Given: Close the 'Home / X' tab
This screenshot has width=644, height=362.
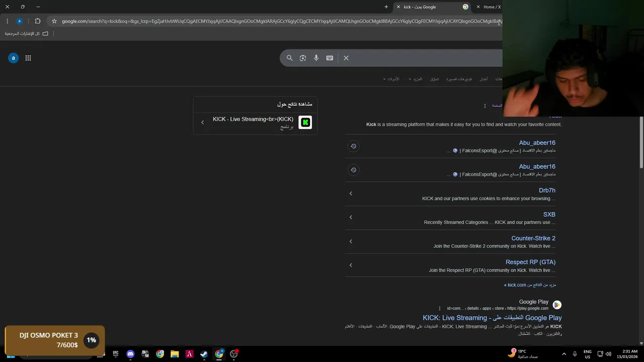Looking at the screenshot, I should tap(478, 7).
